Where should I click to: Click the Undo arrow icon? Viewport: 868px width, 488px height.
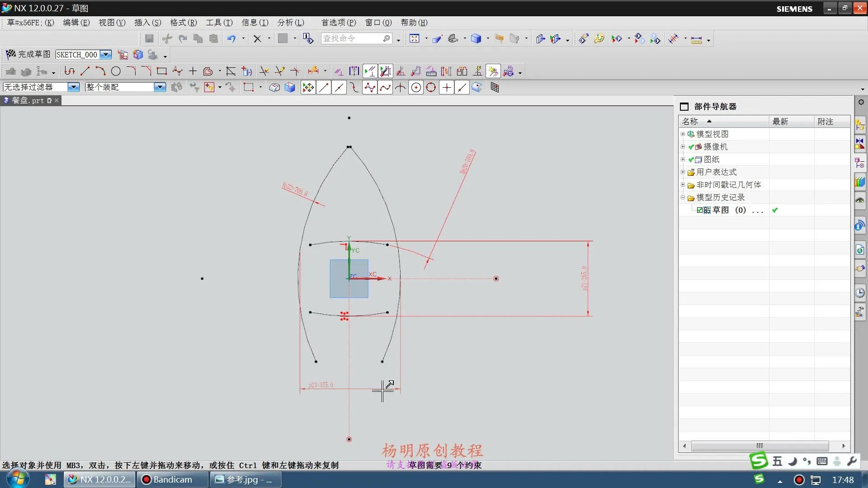pyautogui.click(x=231, y=39)
